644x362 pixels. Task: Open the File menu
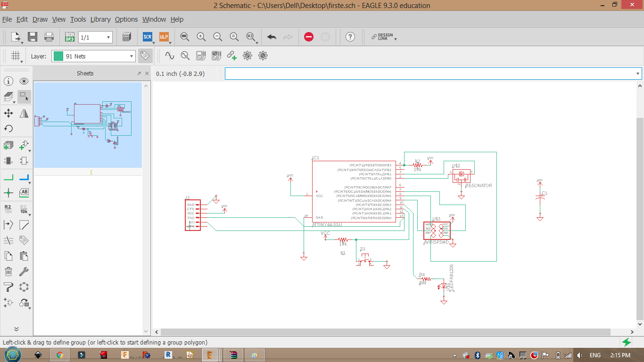7,19
